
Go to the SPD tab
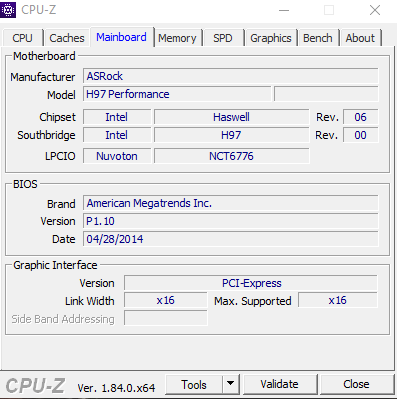223,38
